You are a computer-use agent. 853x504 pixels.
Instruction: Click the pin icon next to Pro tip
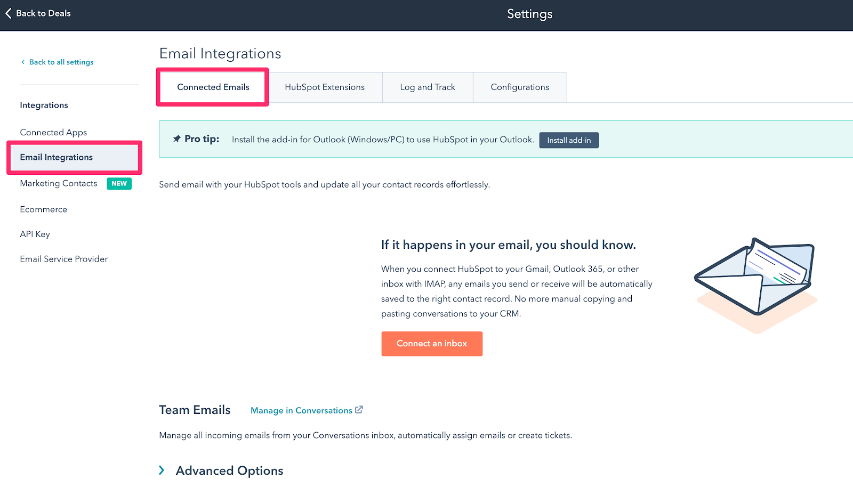coord(177,139)
